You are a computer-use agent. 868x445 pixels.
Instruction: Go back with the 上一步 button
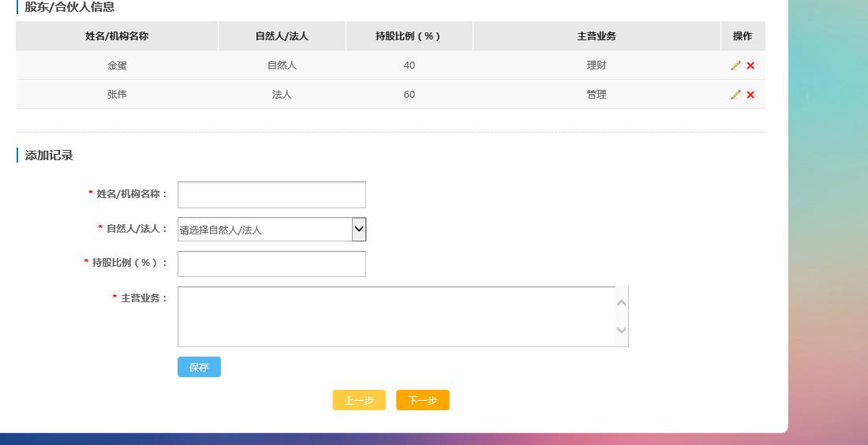coord(359,400)
